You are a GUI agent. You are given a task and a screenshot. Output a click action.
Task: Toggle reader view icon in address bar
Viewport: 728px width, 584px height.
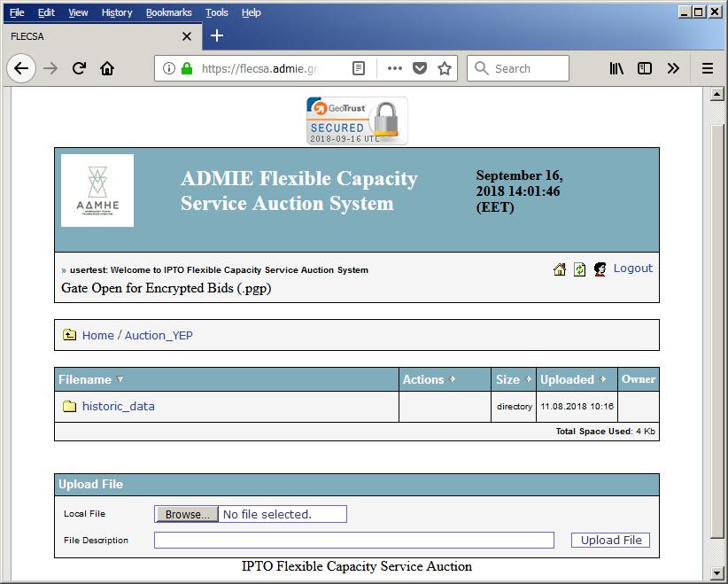pyautogui.click(x=359, y=69)
